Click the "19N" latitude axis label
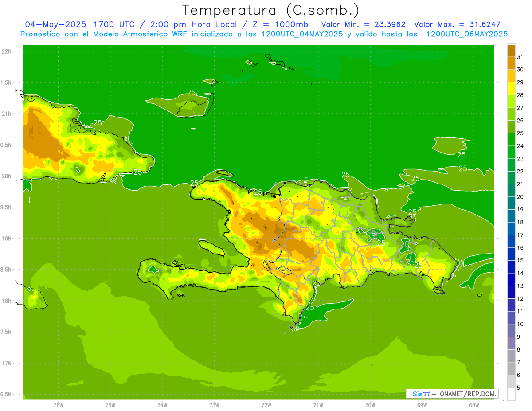This screenshot has width=532, height=411. coord(7,239)
